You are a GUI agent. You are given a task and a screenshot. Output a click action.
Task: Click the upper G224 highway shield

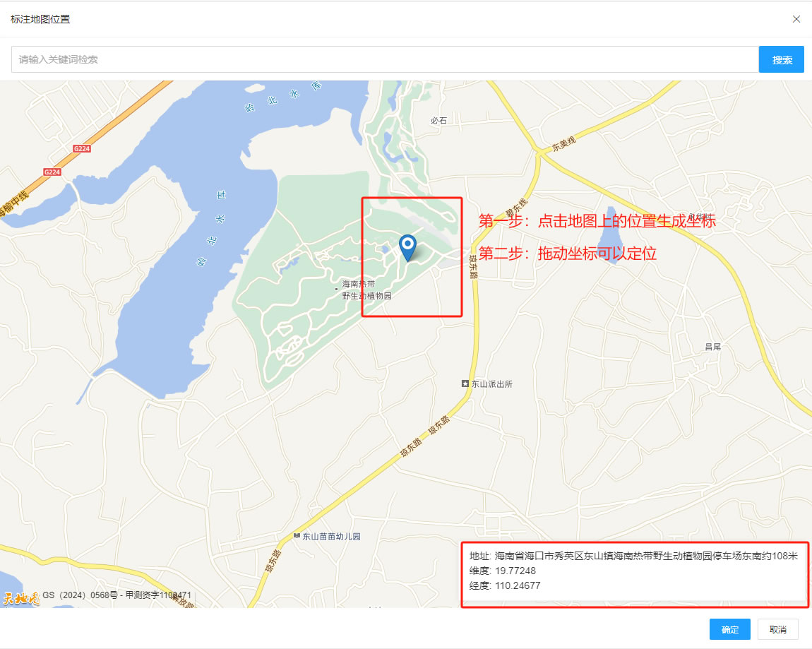[x=82, y=149]
